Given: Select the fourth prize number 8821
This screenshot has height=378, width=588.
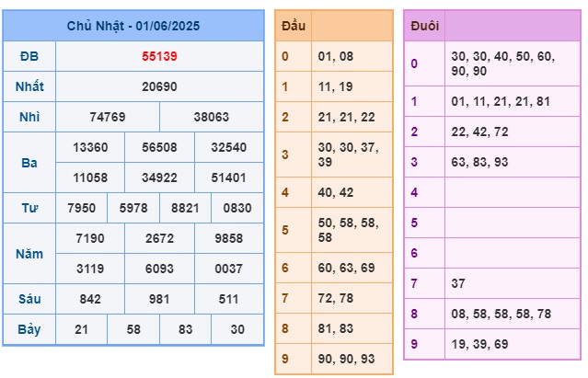Looking at the screenshot, I should point(185,208).
